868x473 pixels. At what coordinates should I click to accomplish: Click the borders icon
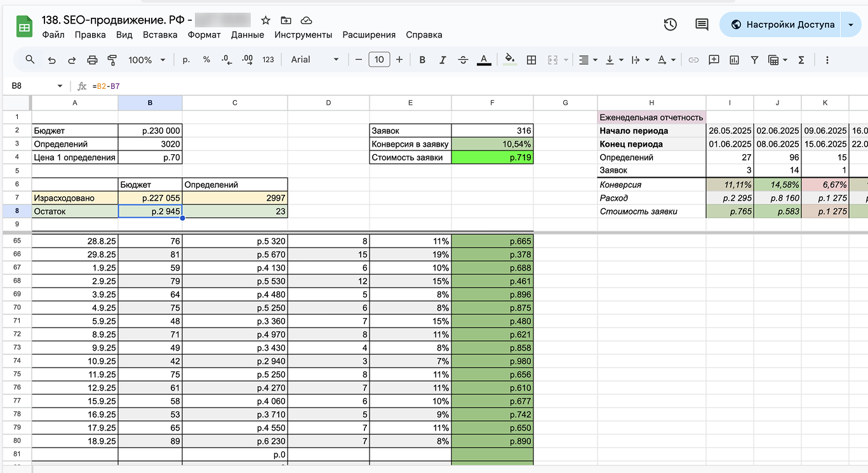tap(531, 60)
